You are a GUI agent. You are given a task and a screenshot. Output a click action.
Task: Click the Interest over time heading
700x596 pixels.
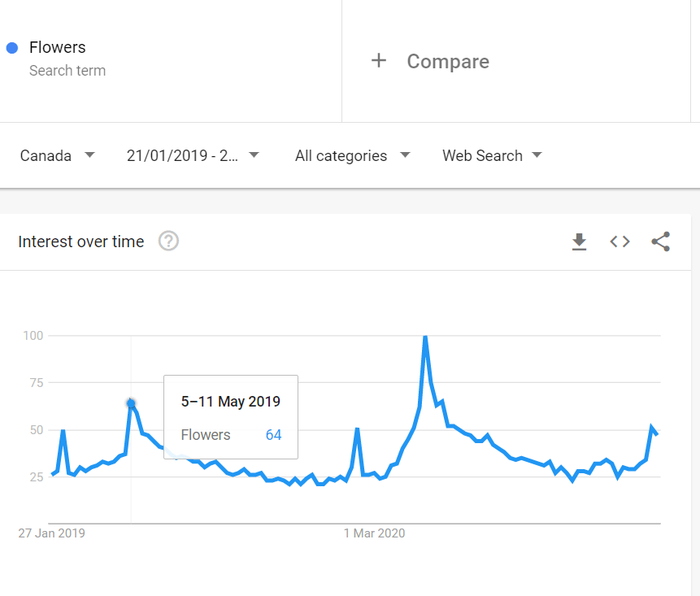pyautogui.click(x=81, y=241)
